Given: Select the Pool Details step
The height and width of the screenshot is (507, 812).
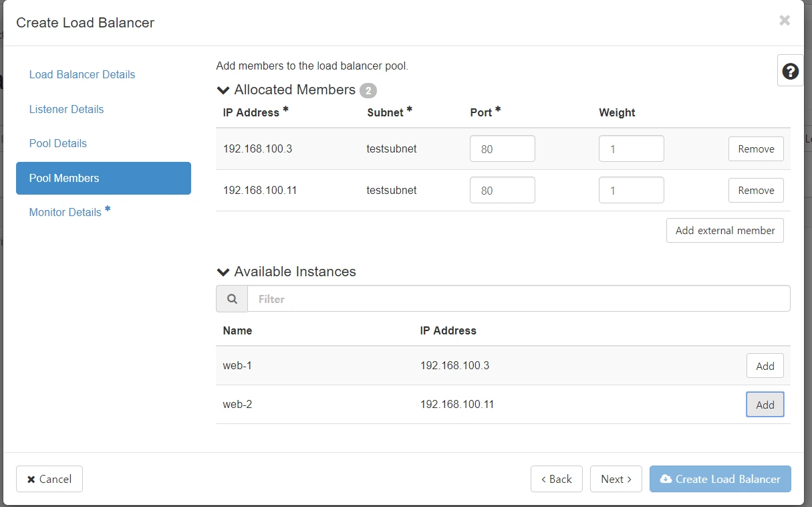Looking at the screenshot, I should coord(57,143).
